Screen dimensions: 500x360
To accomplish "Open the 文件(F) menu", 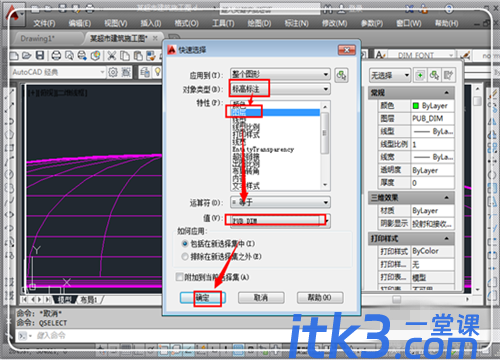I will pyautogui.click(x=44, y=23).
